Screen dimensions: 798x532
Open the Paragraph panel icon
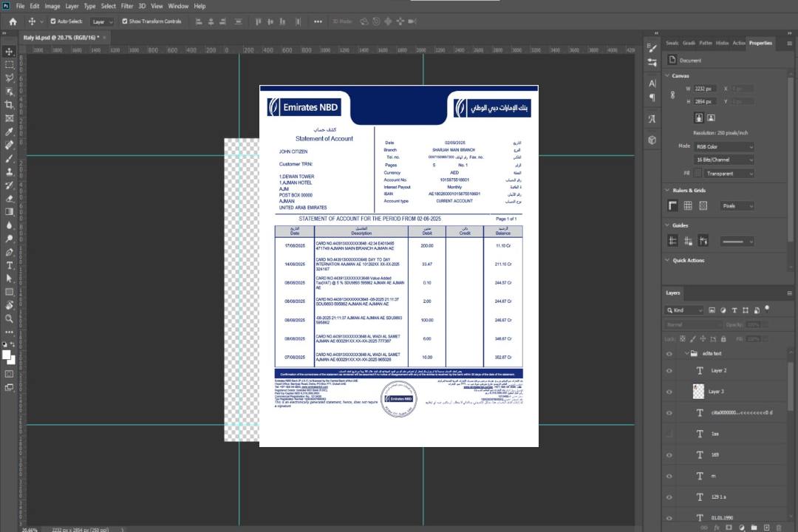coord(652,98)
